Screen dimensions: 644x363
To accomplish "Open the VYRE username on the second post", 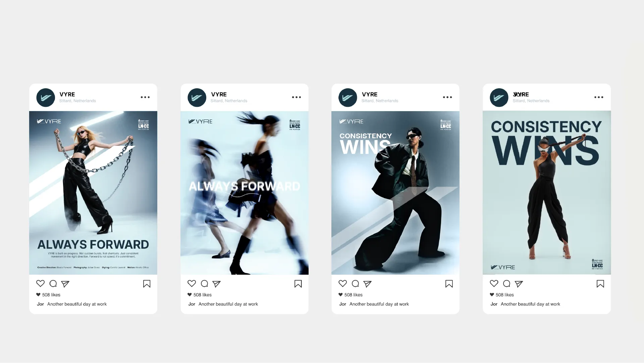I will click(x=219, y=94).
